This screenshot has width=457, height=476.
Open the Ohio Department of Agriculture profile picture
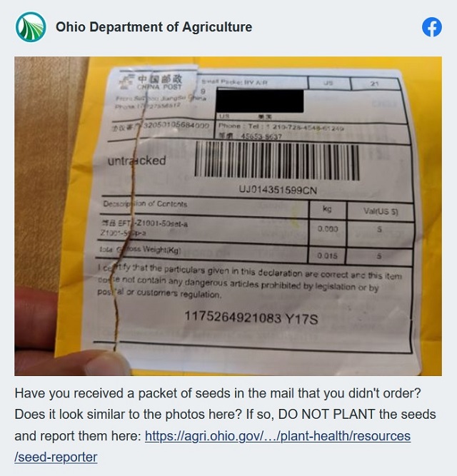point(31,26)
